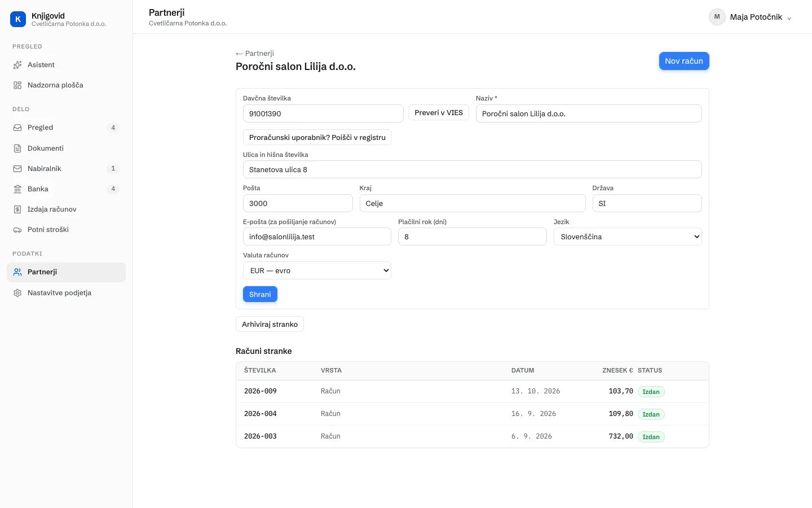Go back via the ← Partnerji link
Image resolution: width=812 pixels, height=508 pixels.
tap(255, 54)
